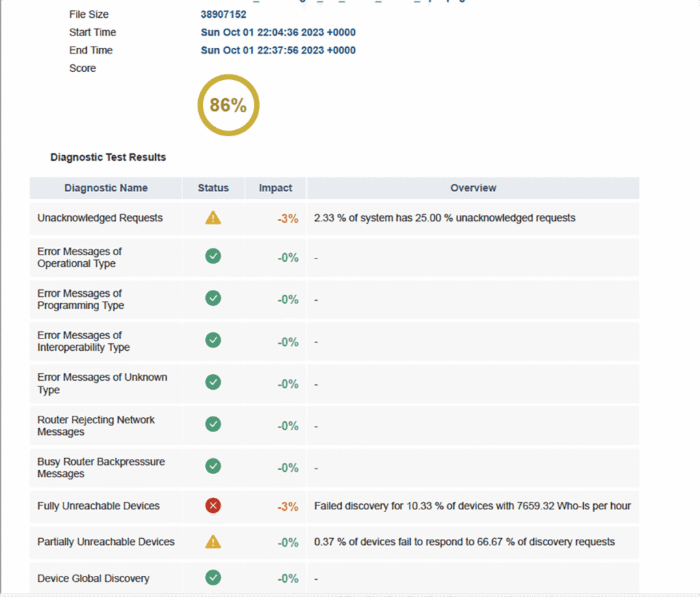
Task: Click the File Size label
Action: pyautogui.click(x=89, y=14)
